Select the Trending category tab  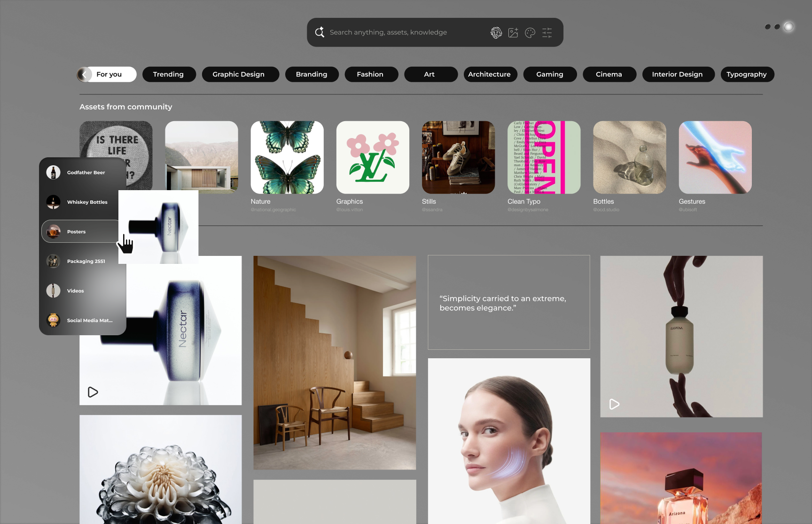point(168,74)
